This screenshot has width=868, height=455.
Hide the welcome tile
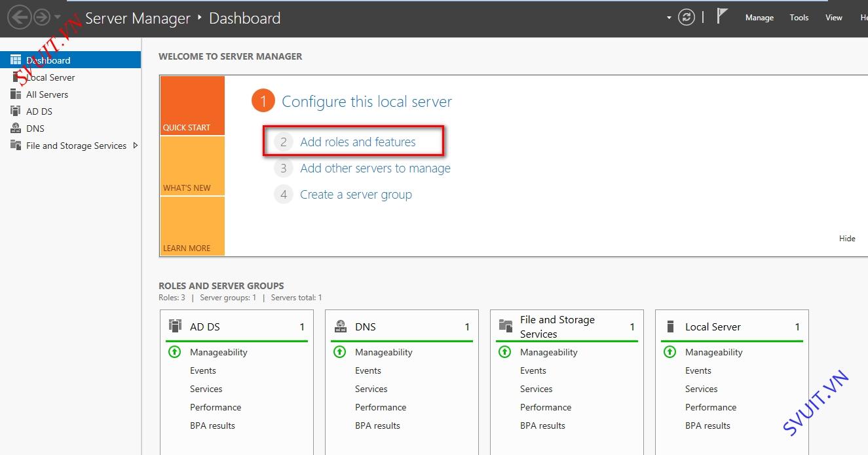(847, 239)
